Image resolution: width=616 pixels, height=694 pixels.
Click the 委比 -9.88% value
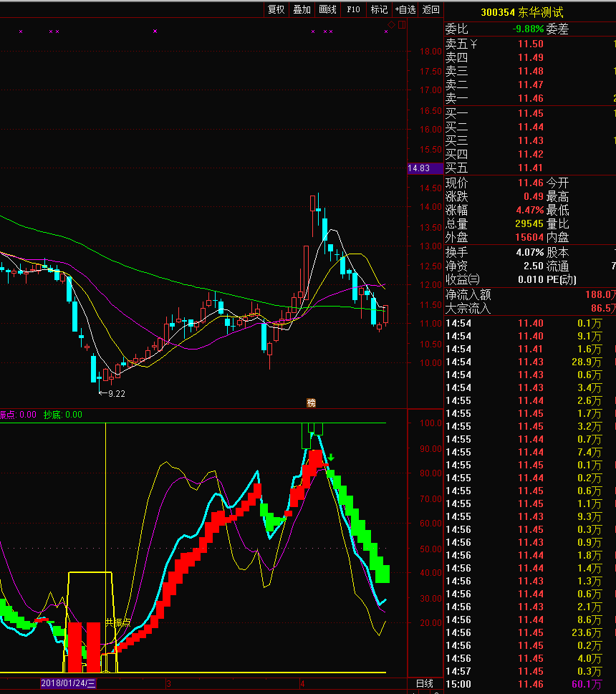(528, 29)
